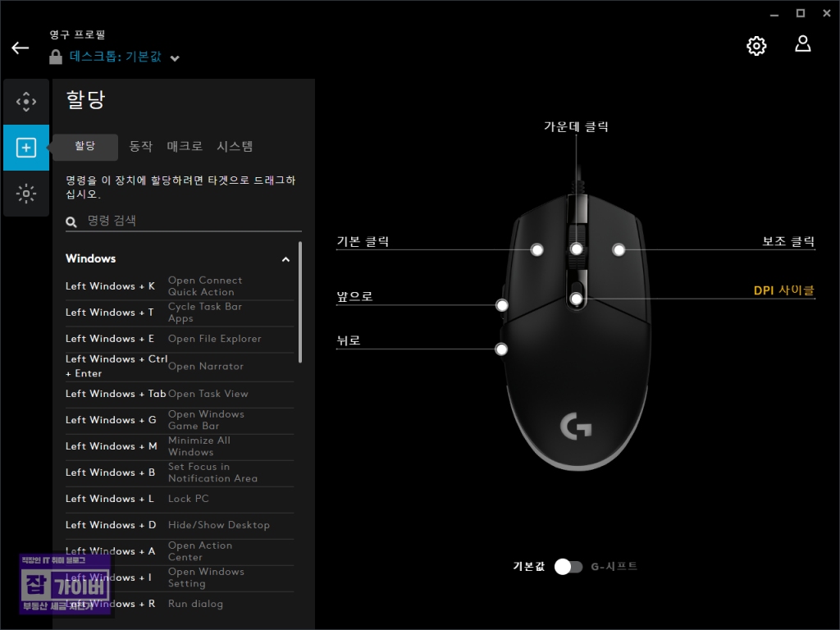The image size is (840, 630).
Task: Open the settings gear icon
Action: coord(756,46)
